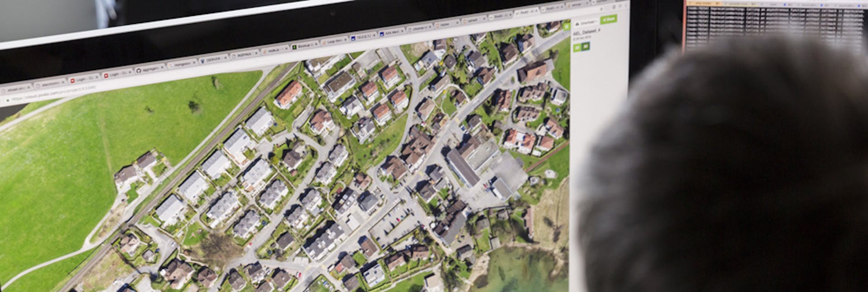Switch to the 3D view toggle under AEL_Dataset_4
This screenshot has width=868, height=292.
click(x=585, y=46)
